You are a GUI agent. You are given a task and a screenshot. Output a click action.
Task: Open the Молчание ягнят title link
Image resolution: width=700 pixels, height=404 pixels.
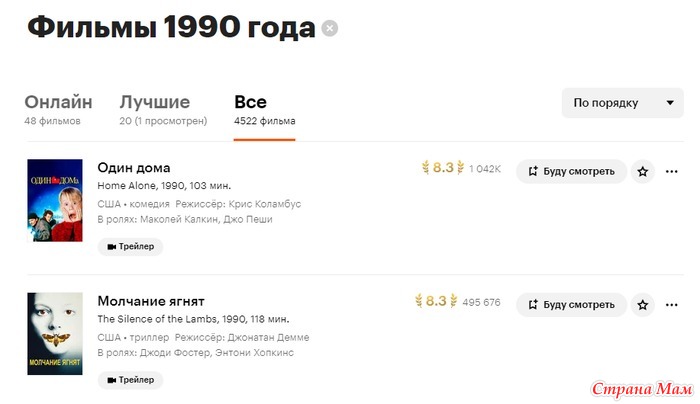pos(151,301)
